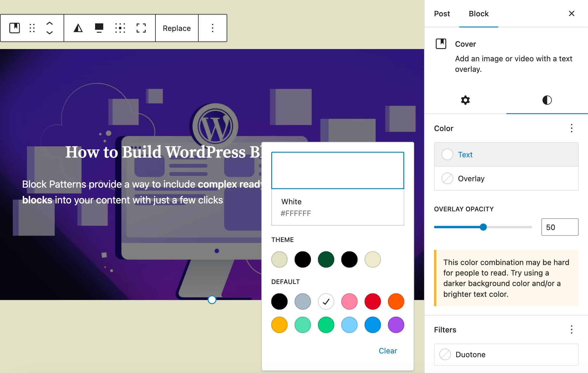
Task: Move the Cover block up
Action: point(49,23)
